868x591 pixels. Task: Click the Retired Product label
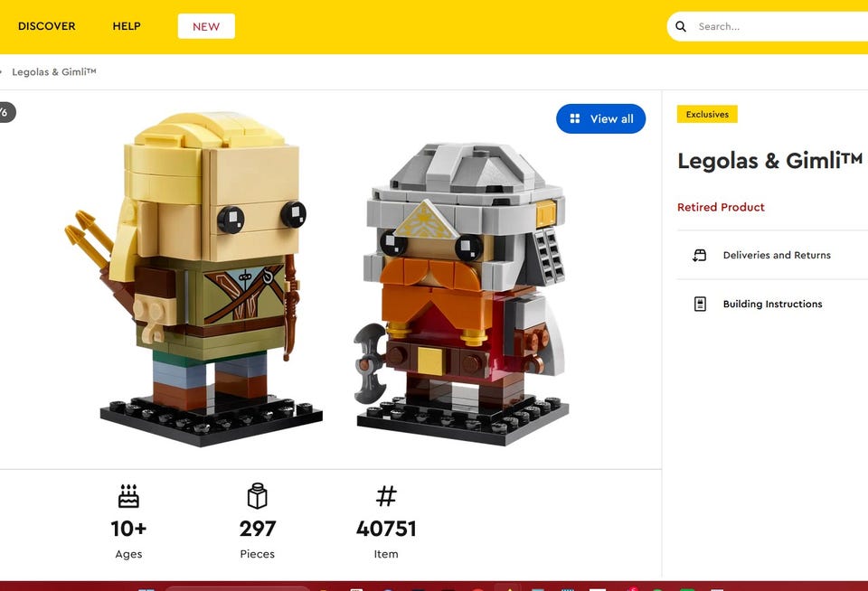721,207
